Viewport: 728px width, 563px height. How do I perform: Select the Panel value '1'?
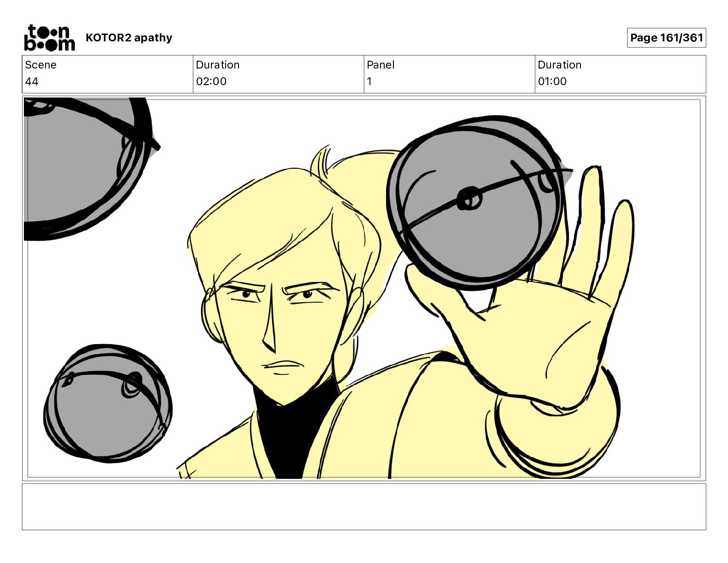[x=369, y=81]
